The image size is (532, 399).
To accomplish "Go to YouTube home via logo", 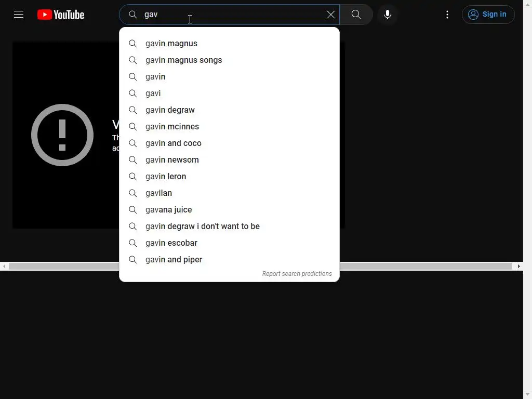I will (61, 15).
